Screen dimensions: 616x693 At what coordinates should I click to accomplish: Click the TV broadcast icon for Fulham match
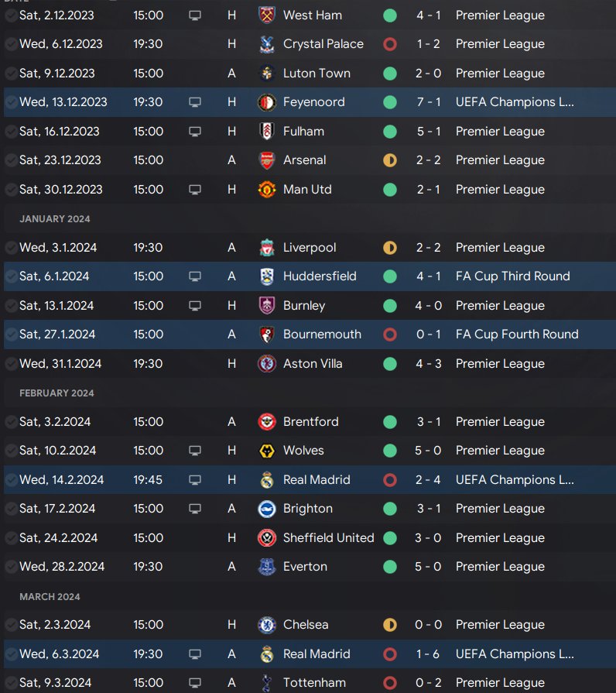click(195, 132)
